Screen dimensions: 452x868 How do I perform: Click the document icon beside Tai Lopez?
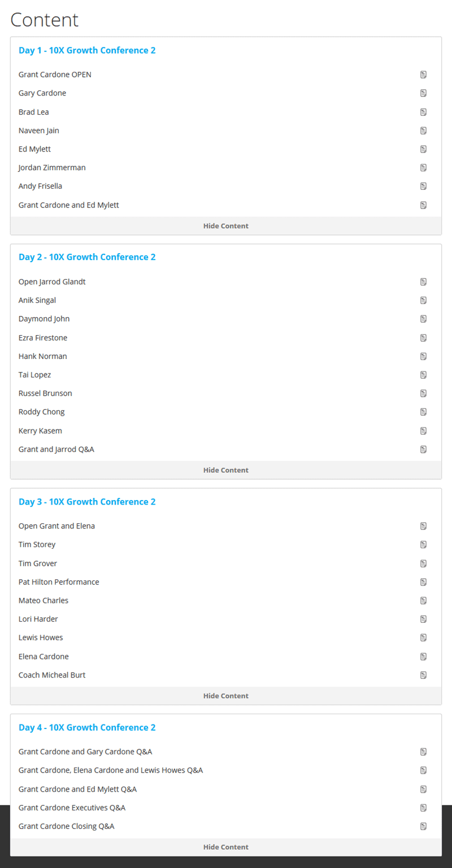423,375
